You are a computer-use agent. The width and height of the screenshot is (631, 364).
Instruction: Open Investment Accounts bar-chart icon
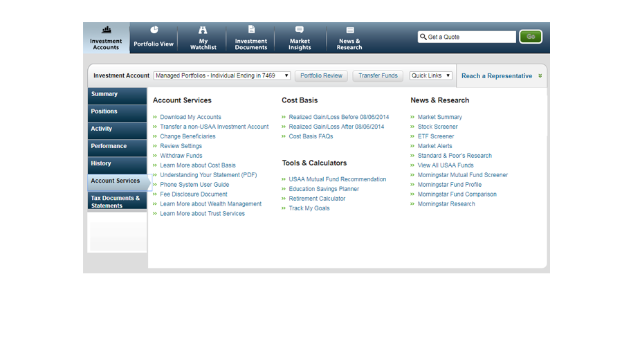(107, 30)
